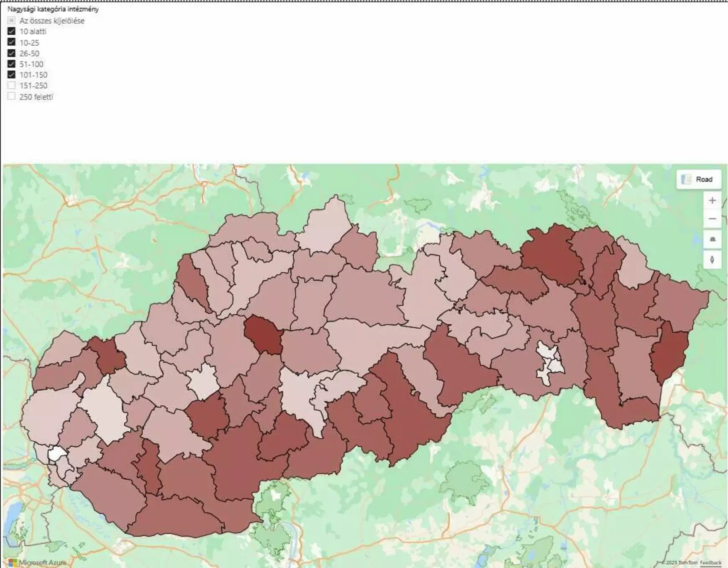The height and width of the screenshot is (568, 728).
Task: Open the Road map style selector
Action: (699, 179)
